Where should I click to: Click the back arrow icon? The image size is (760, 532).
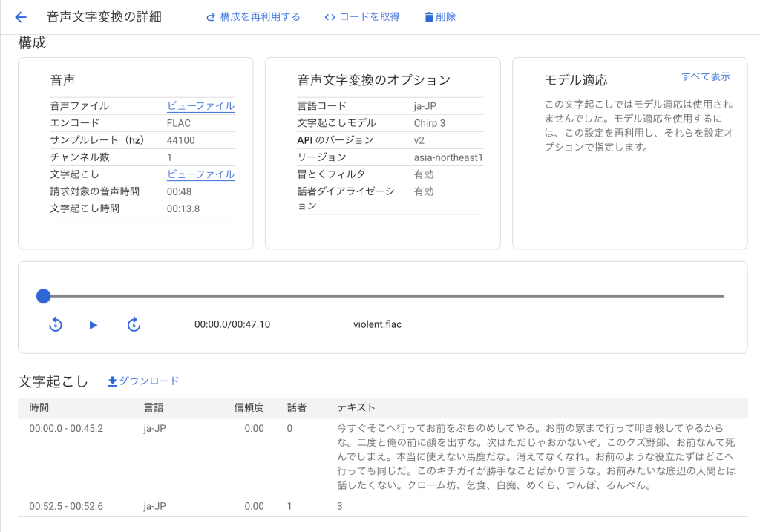pos(21,17)
